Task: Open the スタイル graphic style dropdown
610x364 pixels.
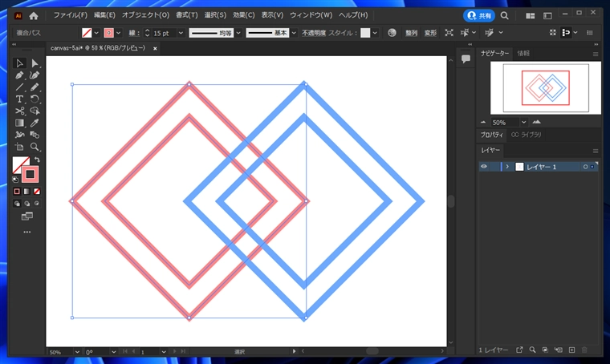Action: point(375,33)
